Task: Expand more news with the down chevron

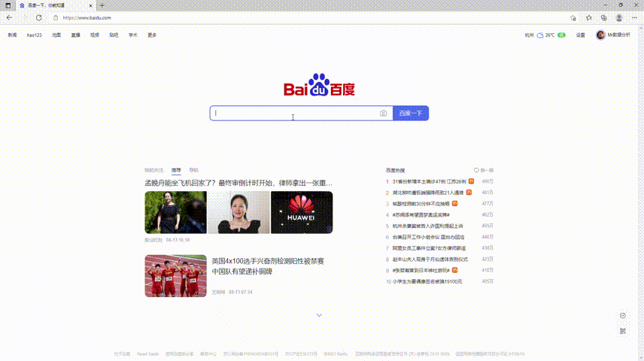Action: pyautogui.click(x=319, y=315)
